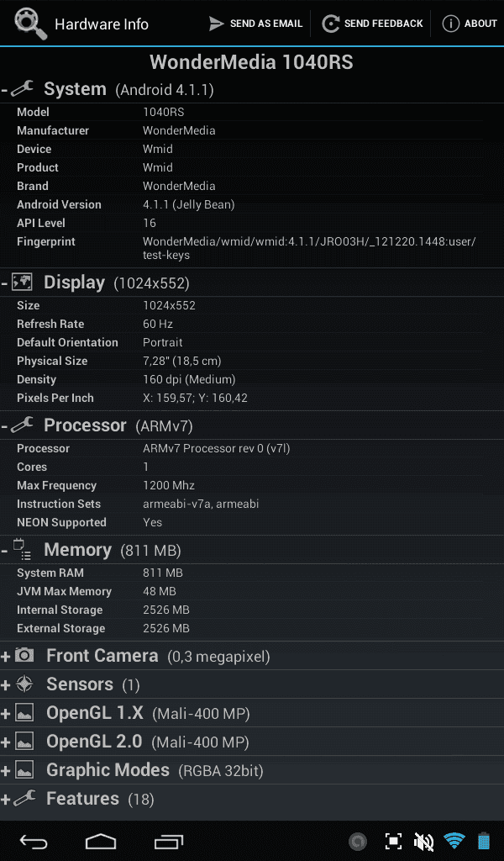Tap the battery status icon

[x=484, y=841]
